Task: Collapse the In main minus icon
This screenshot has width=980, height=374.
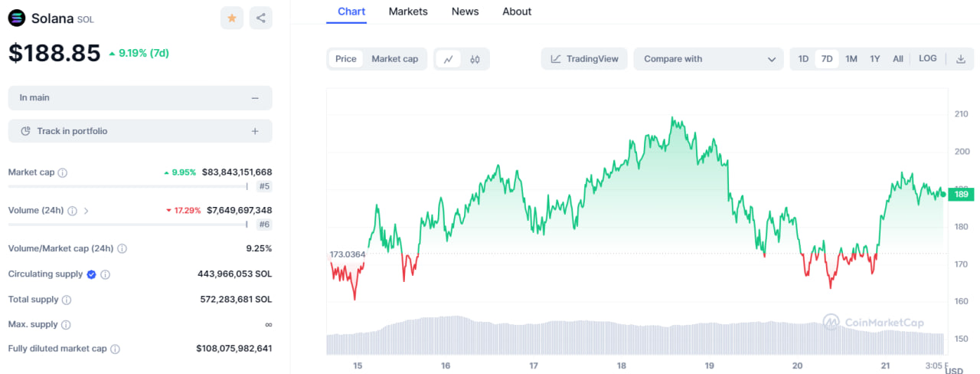Action: 255,98
